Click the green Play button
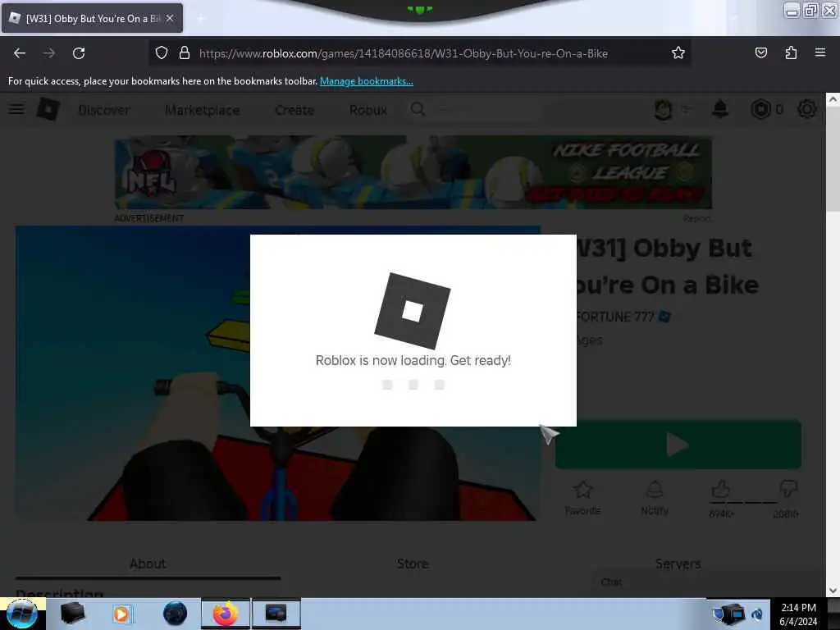Viewport: 840px width, 630px height. click(x=678, y=445)
